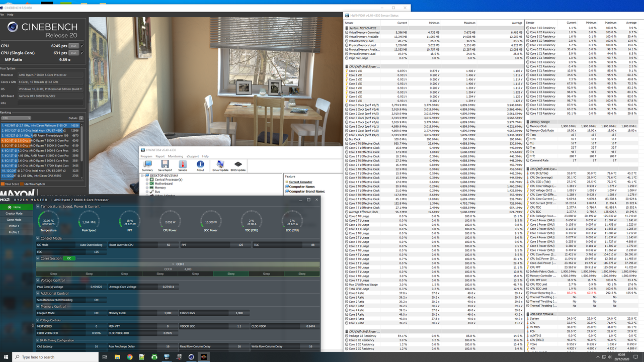The image size is (644, 362).
Task: Toggle checkmark beside the CPU (Single Core) test
Action: (82, 53)
